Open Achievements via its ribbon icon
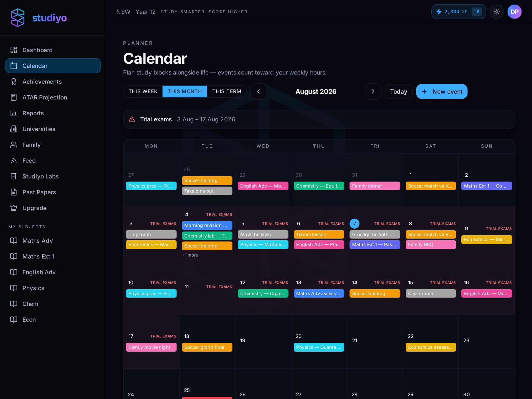 click(14, 81)
